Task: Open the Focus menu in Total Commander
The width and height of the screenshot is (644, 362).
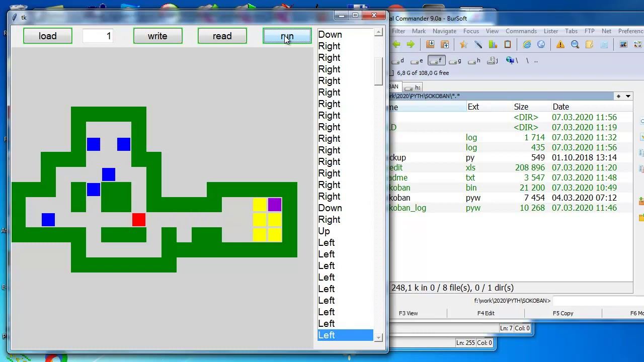Action: (x=471, y=31)
